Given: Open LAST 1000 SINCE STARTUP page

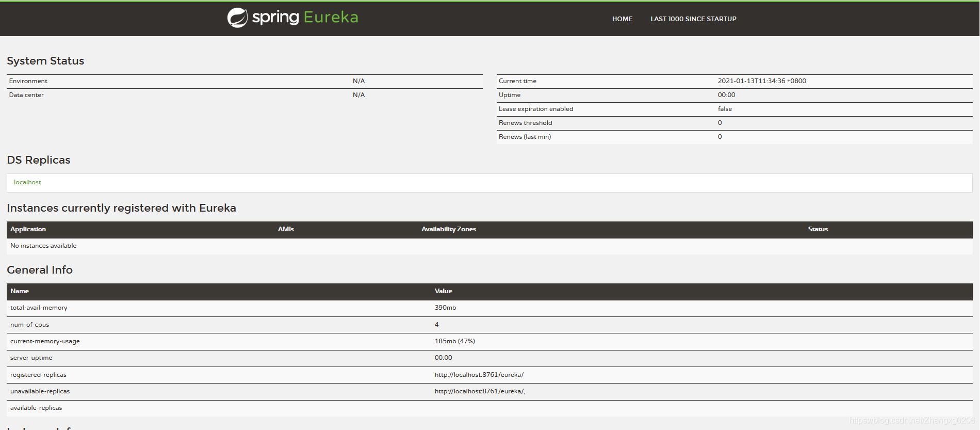Looking at the screenshot, I should click(693, 19).
